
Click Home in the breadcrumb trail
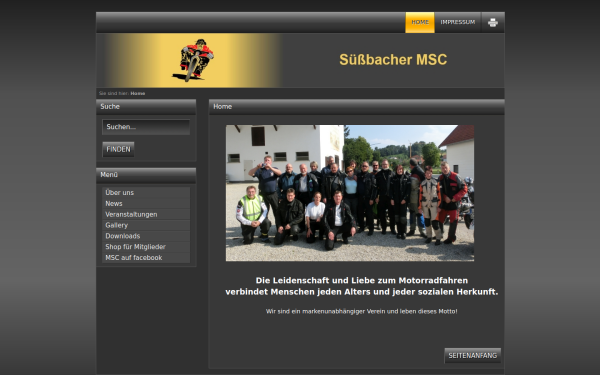pos(138,93)
